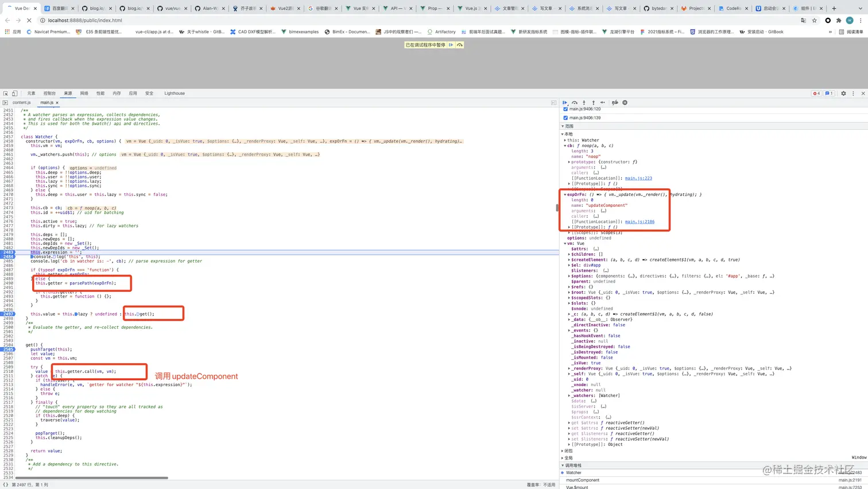Expand the 全局 global scope
868x489 pixels.
pyautogui.click(x=563, y=458)
